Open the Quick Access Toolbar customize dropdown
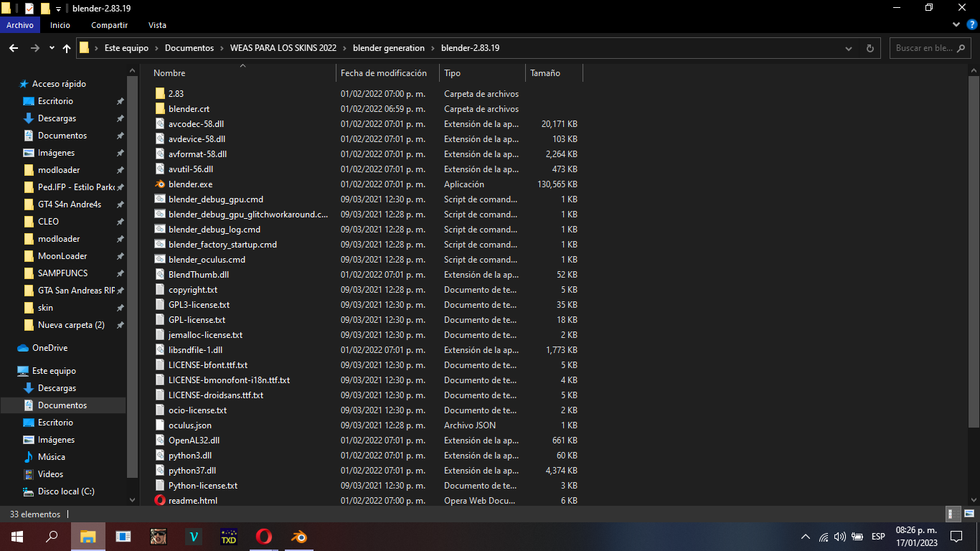980x551 pixels. (58, 9)
